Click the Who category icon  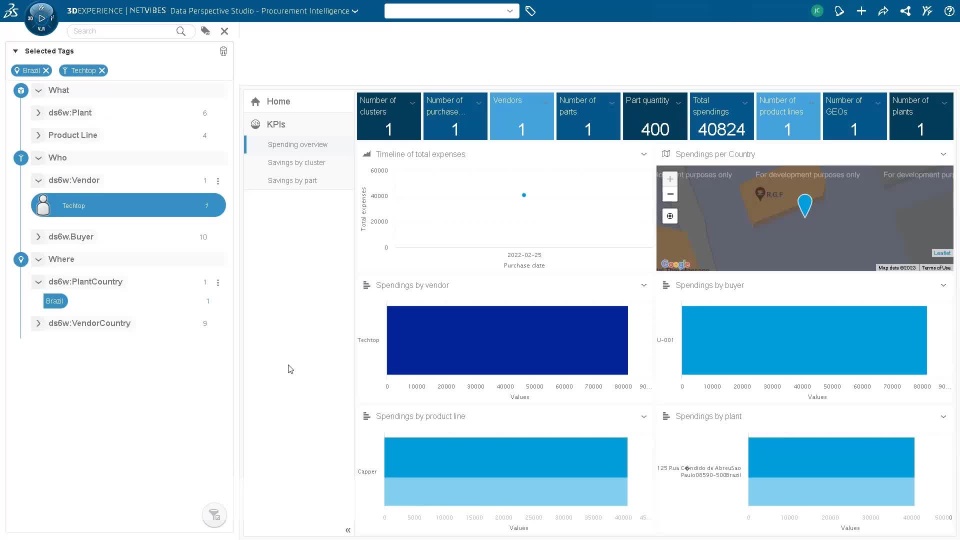coord(21,158)
